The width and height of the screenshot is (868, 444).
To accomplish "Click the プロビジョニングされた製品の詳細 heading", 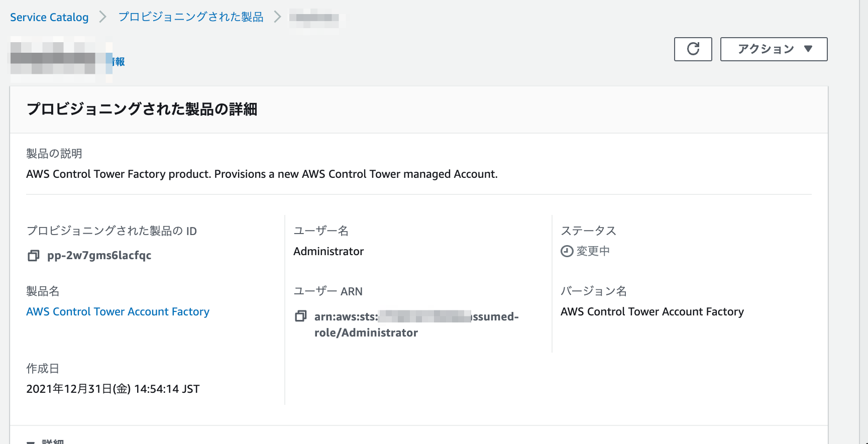I will coord(142,109).
